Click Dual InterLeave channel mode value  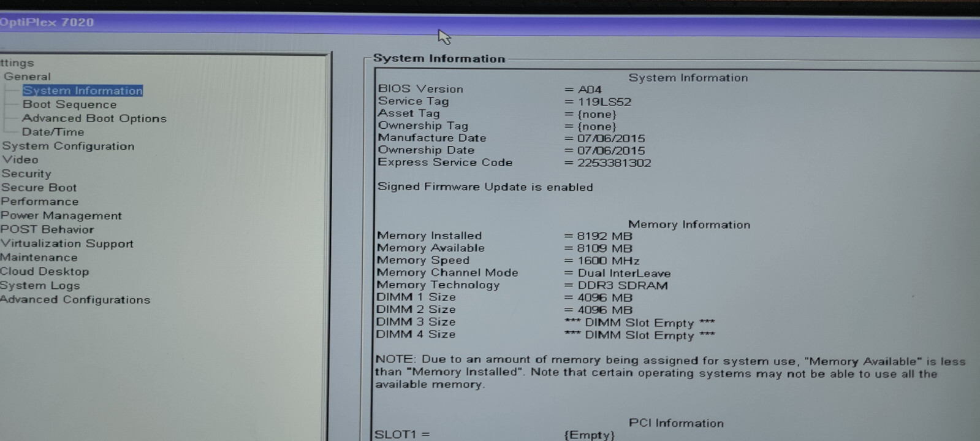[x=624, y=273]
